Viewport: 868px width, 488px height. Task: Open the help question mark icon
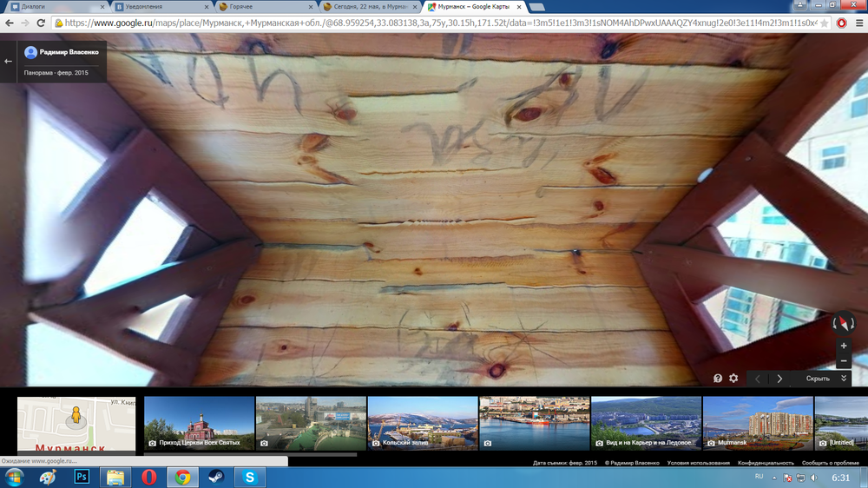click(718, 379)
